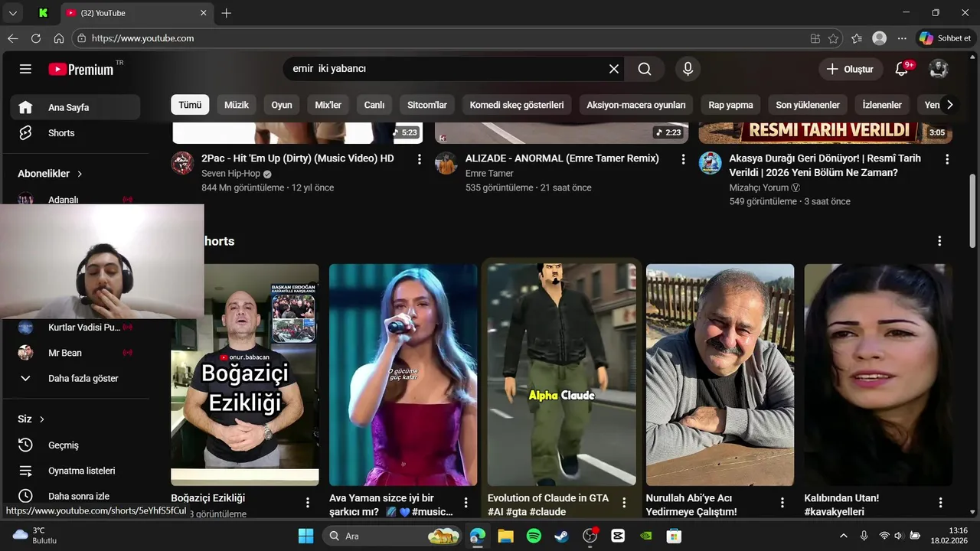The width and height of the screenshot is (980, 551).
Task: Open the 2Pac Hit 'Em Up video title
Action: 298,158
